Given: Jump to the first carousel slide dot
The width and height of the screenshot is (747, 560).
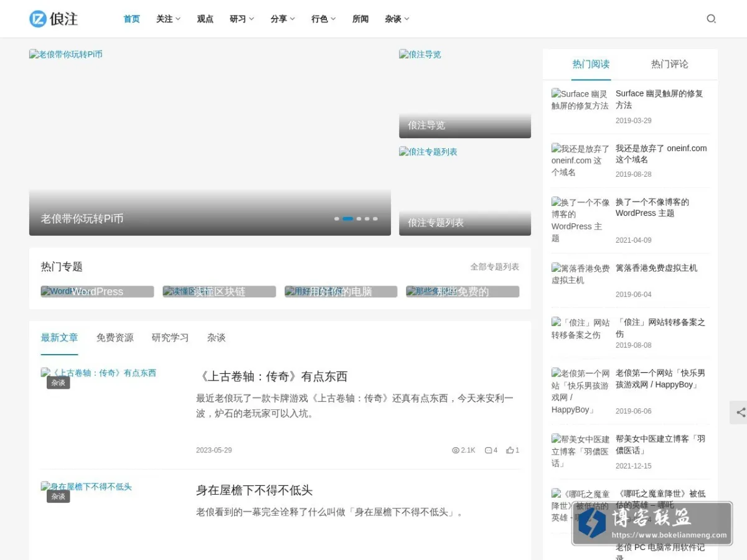Looking at the screenshot, I should point(337,218).
